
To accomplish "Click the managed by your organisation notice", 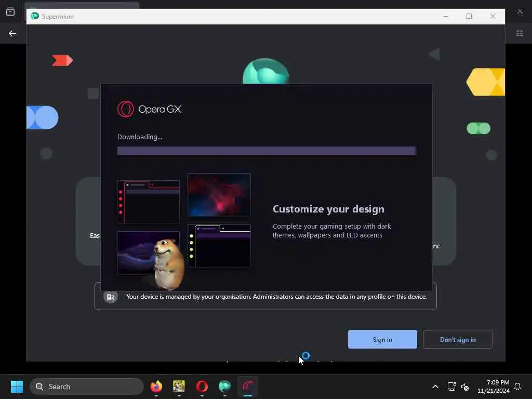I will tap(276, 297).
